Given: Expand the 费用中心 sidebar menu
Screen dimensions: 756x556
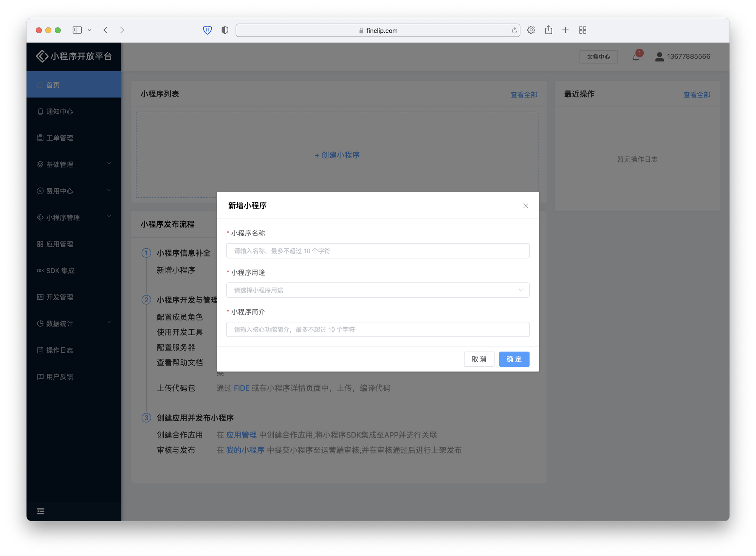Looking at the screenshot, I should pos(74,191).
